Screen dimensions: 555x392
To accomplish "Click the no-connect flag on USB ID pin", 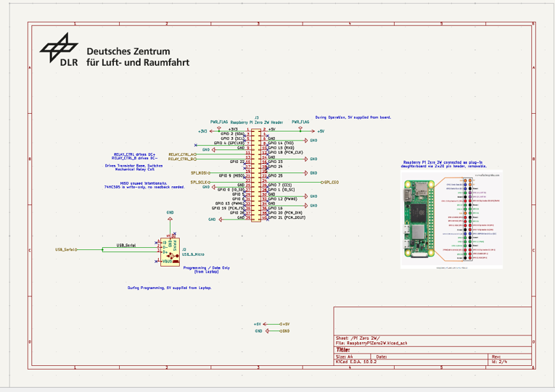I will (156, 243).
